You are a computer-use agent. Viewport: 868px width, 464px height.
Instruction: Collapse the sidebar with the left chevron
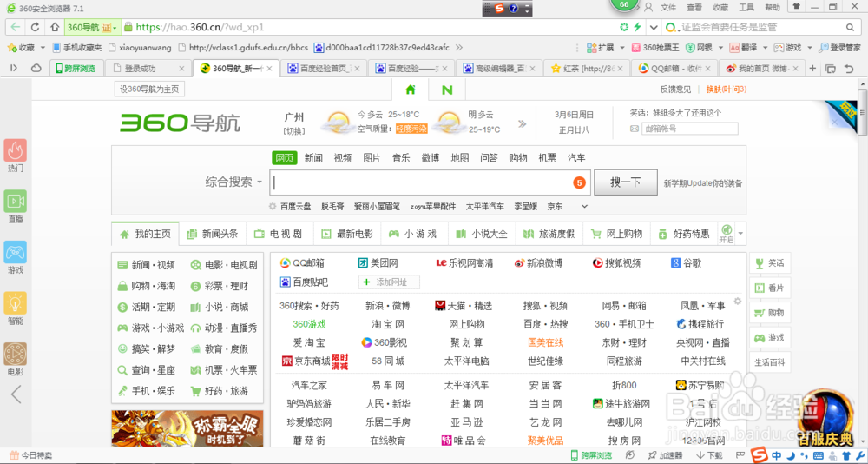16,394
